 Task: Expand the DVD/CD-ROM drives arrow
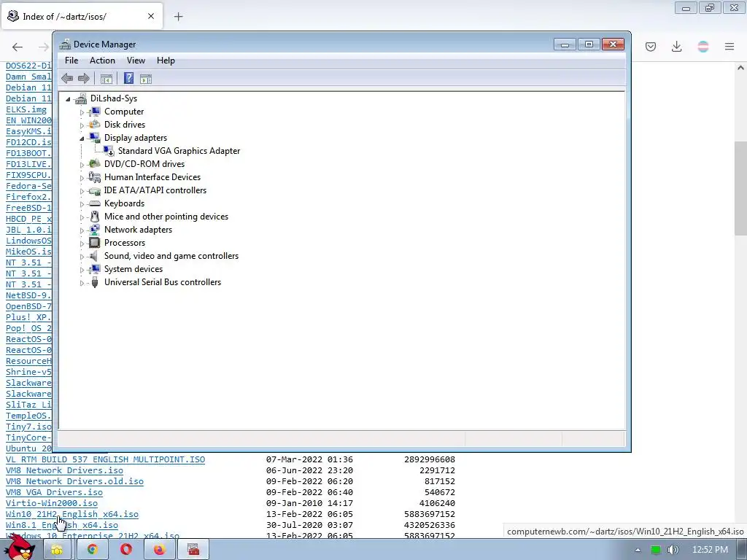[82, 165]
